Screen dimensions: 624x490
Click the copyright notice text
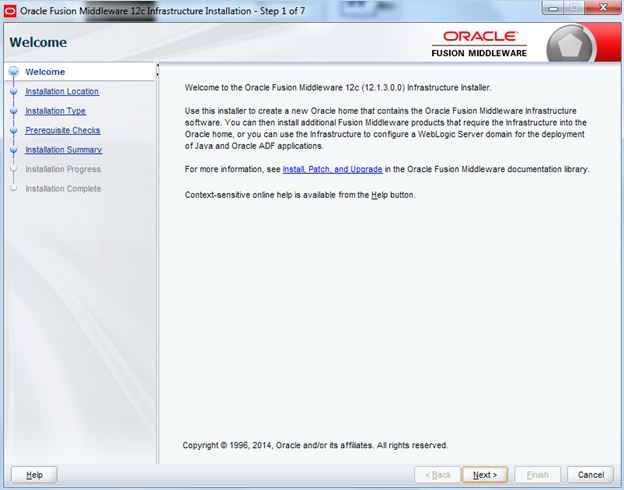point(315,445)
